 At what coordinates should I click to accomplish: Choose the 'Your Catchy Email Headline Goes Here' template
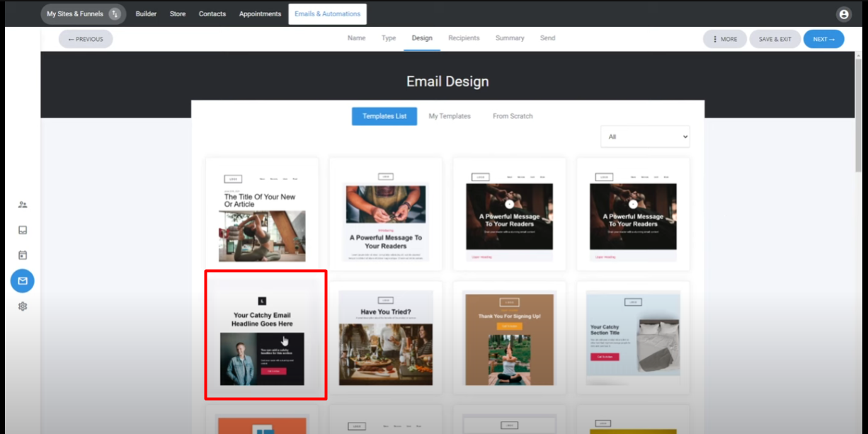262,338
